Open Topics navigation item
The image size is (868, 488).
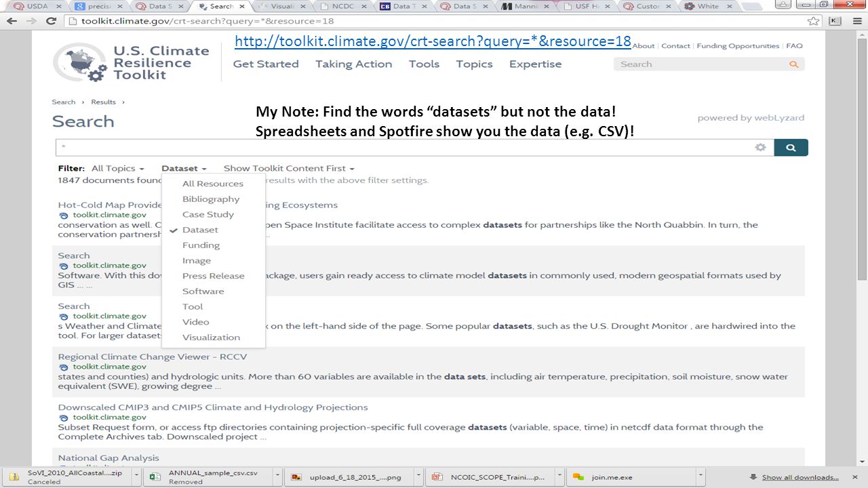474,64
